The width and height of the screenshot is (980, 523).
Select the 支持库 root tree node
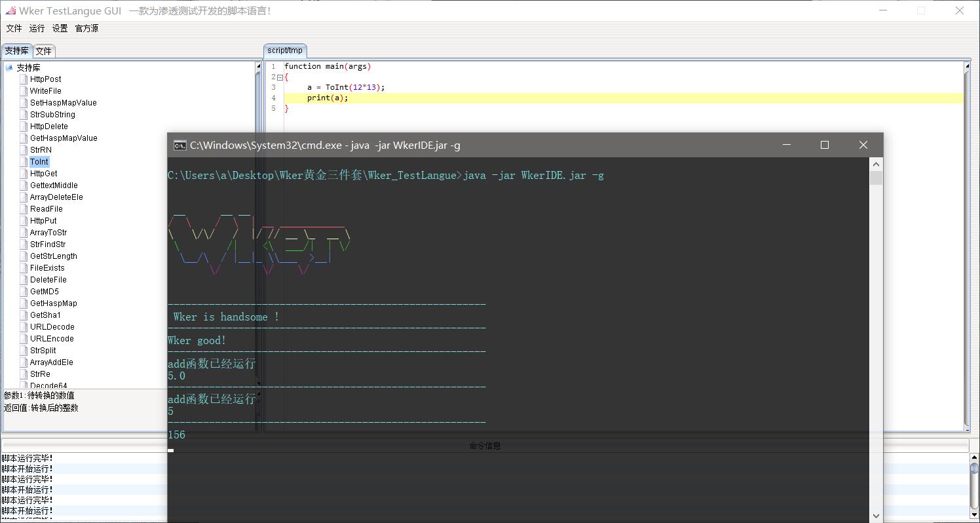pyautogui.click(x=28, y=68)
